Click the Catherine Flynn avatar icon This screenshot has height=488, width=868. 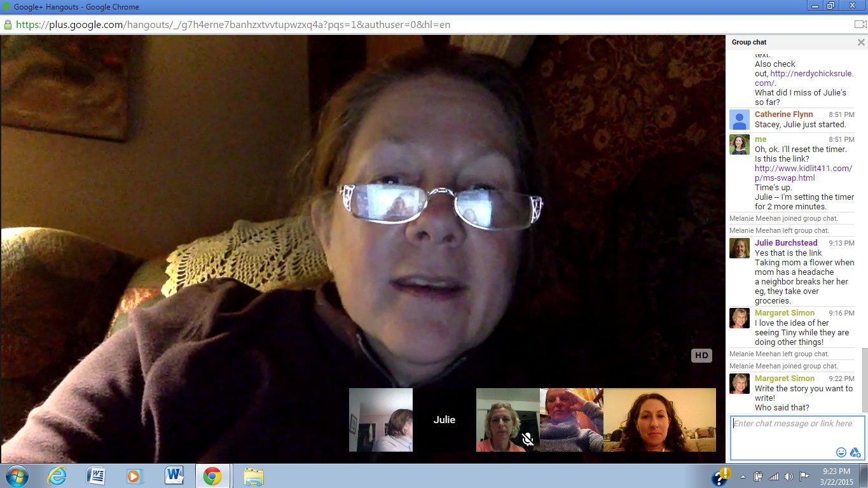coord(739,120)
